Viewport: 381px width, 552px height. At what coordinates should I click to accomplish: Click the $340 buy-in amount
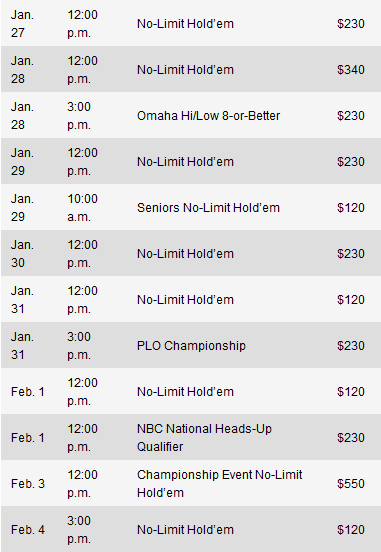(351, 69)
